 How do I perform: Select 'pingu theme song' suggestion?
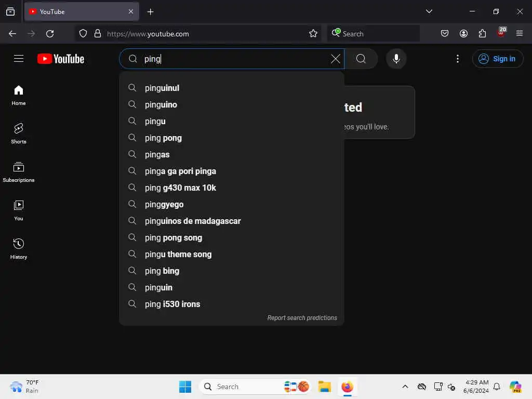tap(232, 254)
